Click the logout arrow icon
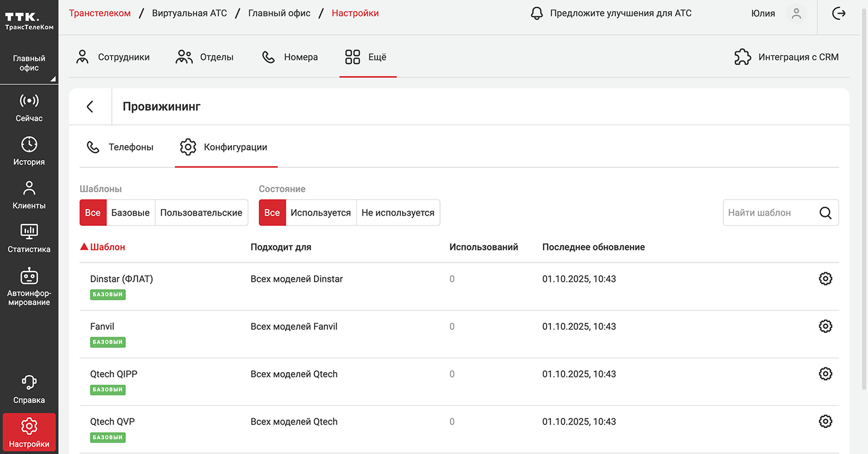868x454 pixels. click(x=838, y=14)
